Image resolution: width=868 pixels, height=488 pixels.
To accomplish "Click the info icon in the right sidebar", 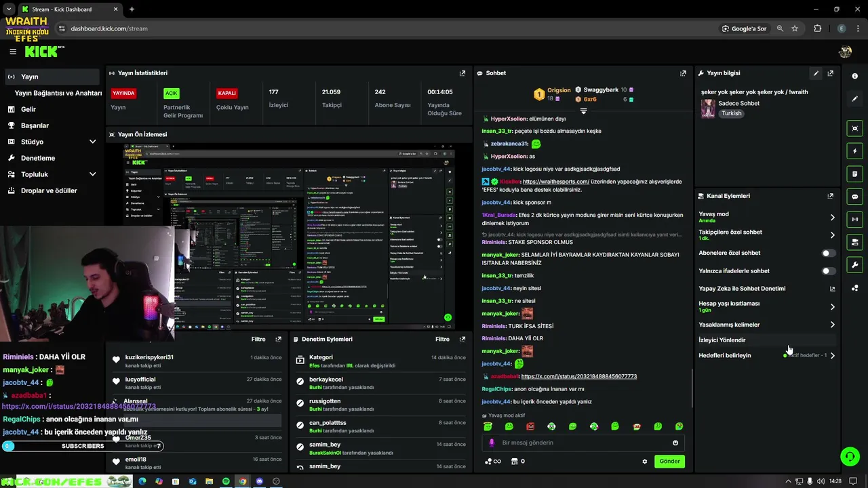I will tap(855, 76).
